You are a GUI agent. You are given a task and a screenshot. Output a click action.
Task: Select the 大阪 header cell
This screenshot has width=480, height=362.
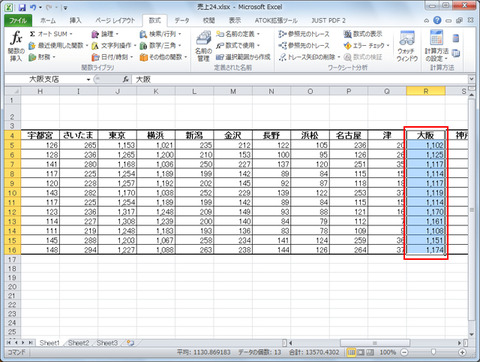tap(426, 135)
